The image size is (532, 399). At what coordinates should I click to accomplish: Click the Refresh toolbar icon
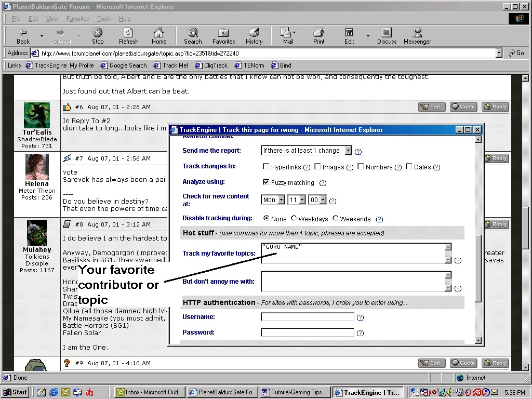pos(128,33)
